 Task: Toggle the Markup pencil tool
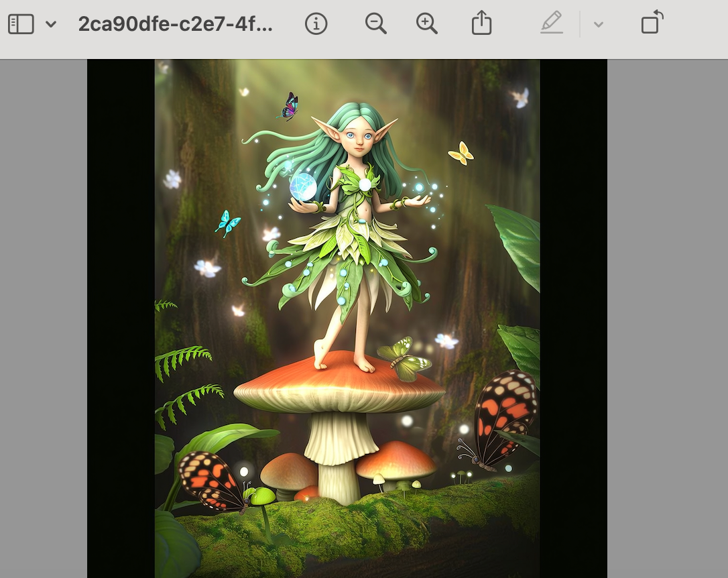(552, 23)
